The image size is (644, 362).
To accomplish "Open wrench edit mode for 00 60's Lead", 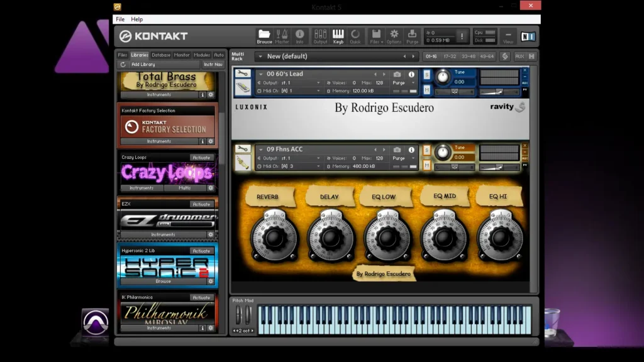I will (243, 74).
